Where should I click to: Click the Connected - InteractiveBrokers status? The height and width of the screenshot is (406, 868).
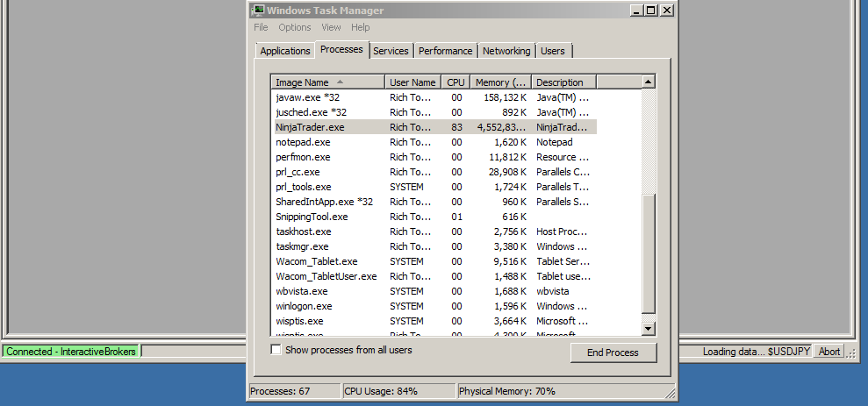click(71, 352)
